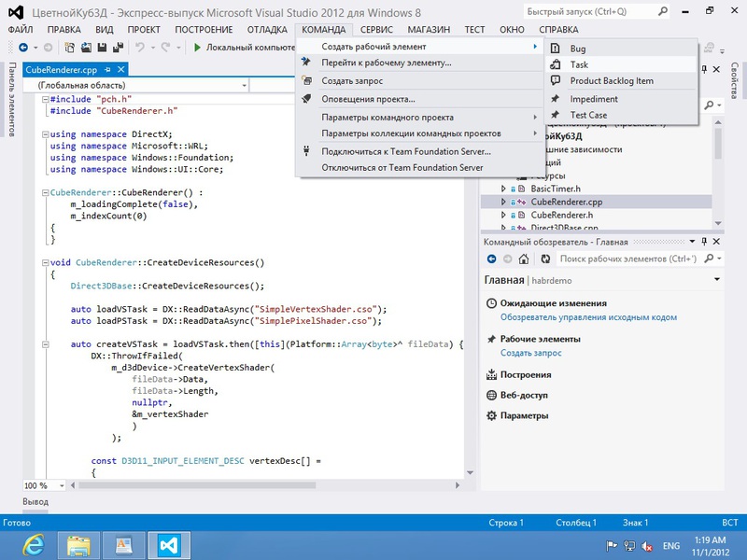The image size is (747, 560).
Task: Click Visual Studio taskbar button
Action: (169, 545)
